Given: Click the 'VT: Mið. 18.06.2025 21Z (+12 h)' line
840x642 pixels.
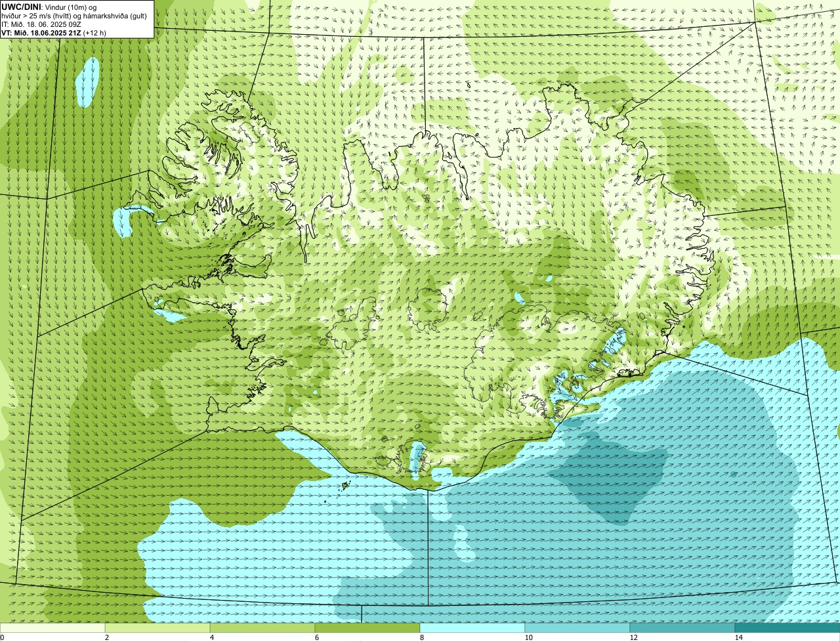Looking at the screenshot, I should click(x=54, y=33).
